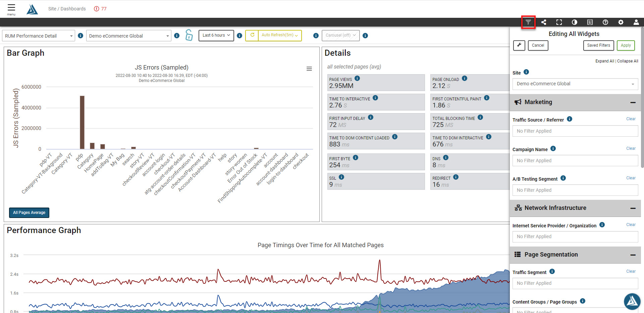Toggle dark mode contrast icon
This screenshot has height=313, width=644.
[x=575, y=22]
